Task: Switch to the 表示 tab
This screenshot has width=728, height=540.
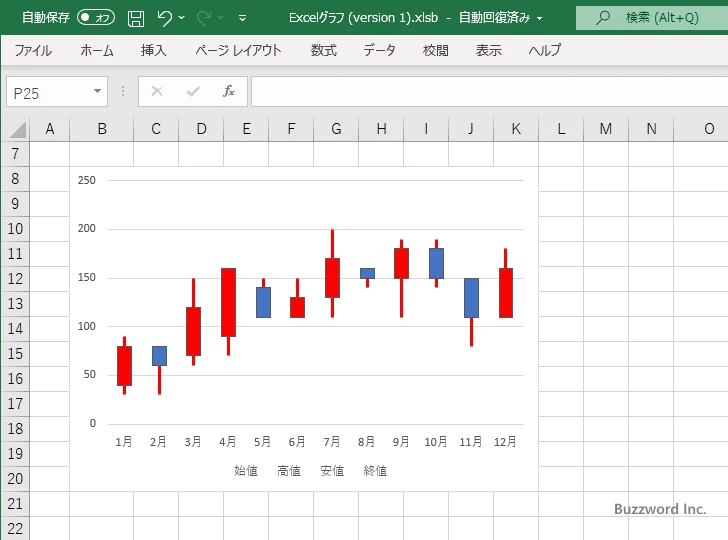Action: 488,50
